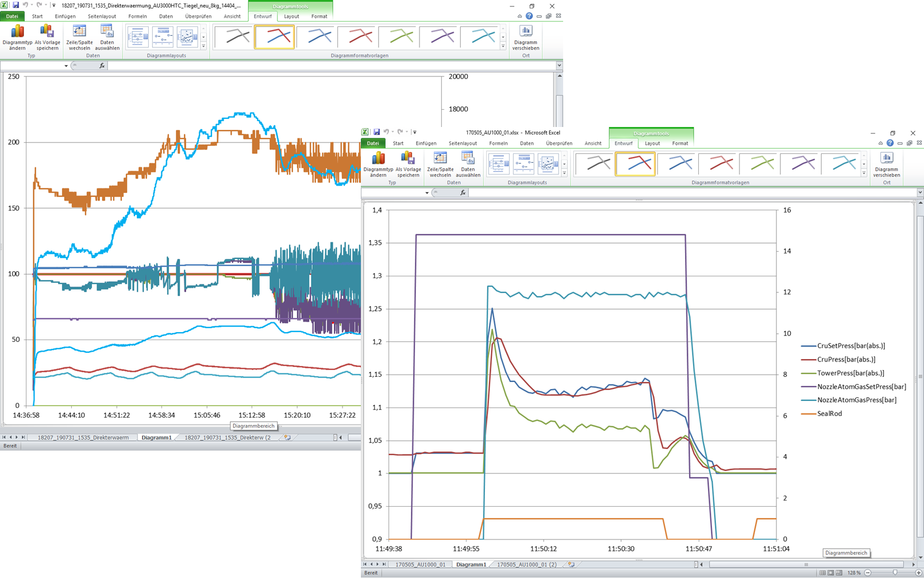Open Daten auswählen in the 170505_AU1000_01 window
The width and height of the screenshot is (924, 578).
[x=468, y=164]
